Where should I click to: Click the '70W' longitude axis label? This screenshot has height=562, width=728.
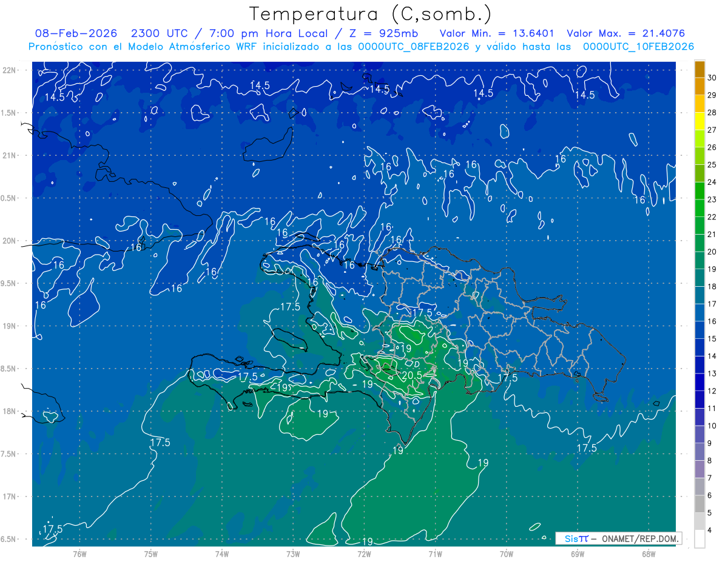[x=506, y=554]
